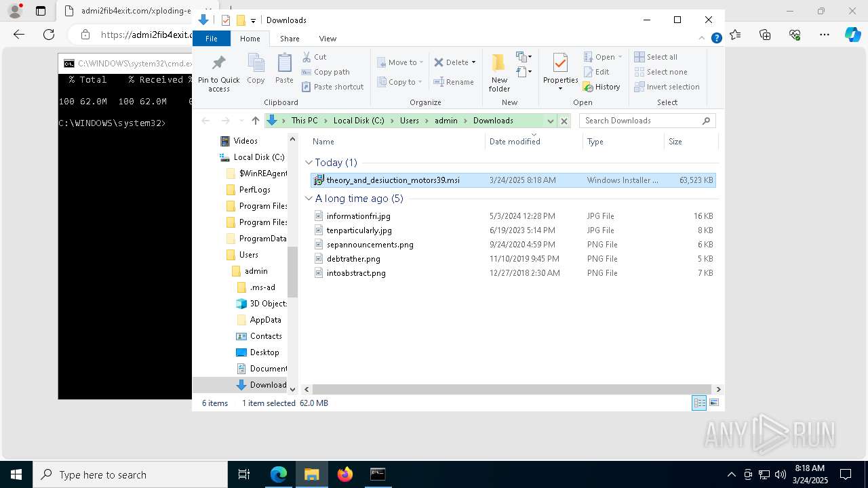
Task: Click the Edge browser refresh button
Action: coord(49,35)
